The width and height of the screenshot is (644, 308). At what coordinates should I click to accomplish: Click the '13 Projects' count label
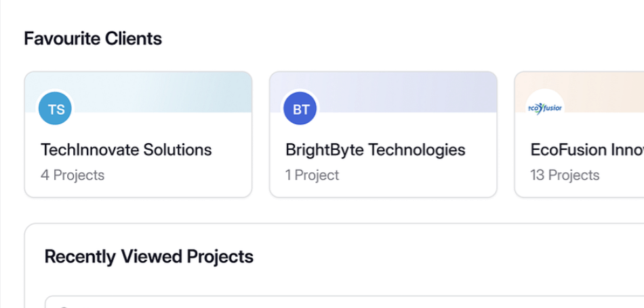click(565, 175)
